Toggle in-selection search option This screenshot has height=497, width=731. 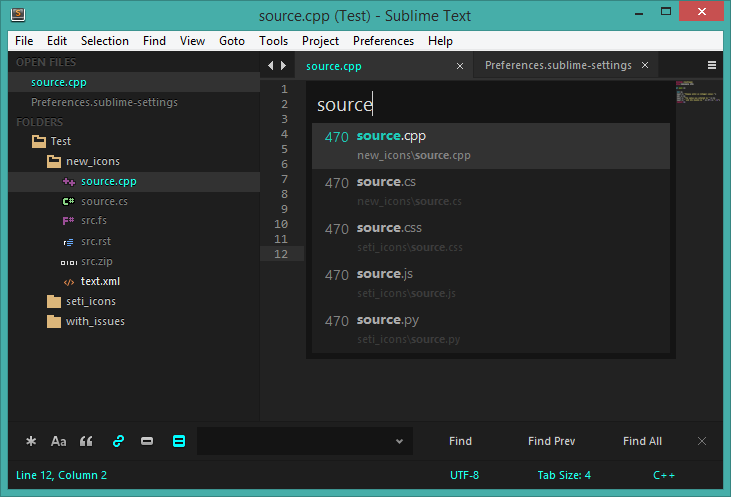click(x=147, y=441)
